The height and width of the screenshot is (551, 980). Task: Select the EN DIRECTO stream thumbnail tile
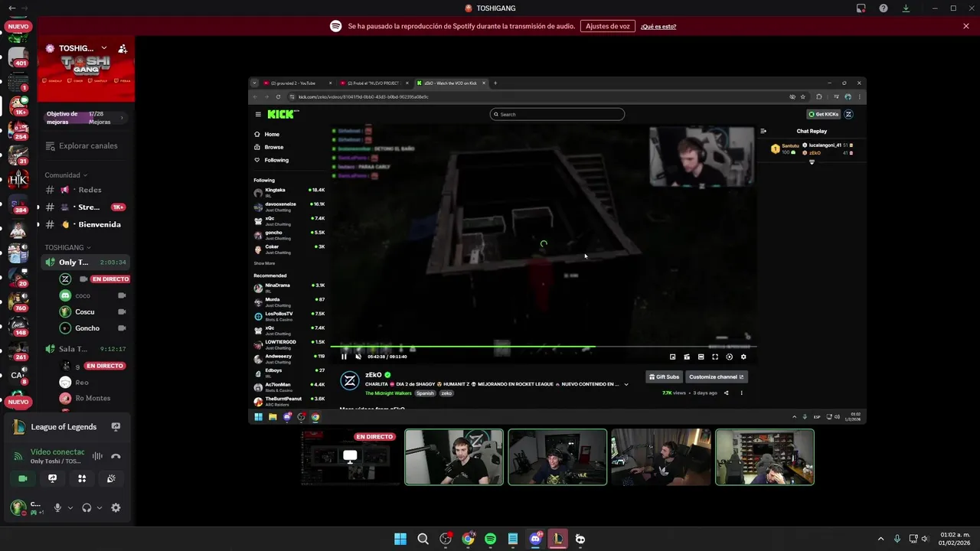pyautogui.click(x=350, y=457)
